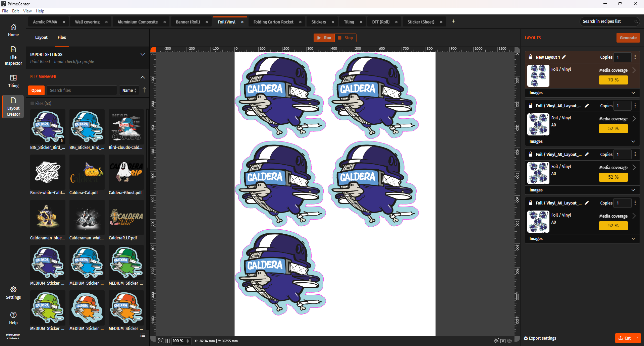Viewport: 644px width, 346px height.
Task: Click the Open button in File Manager
Action: (x=36, y=90)
